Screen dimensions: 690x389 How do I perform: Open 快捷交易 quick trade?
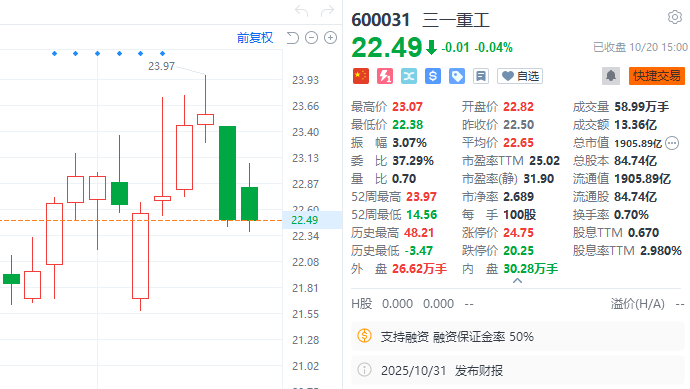click(657, 76)
